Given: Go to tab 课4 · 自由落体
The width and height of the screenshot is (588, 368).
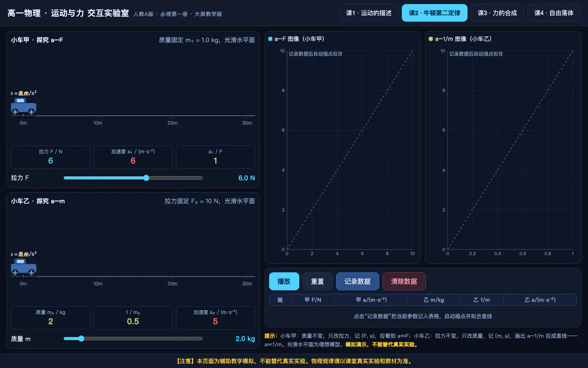Looking at the screenshot, I should [x=554, y=13].
